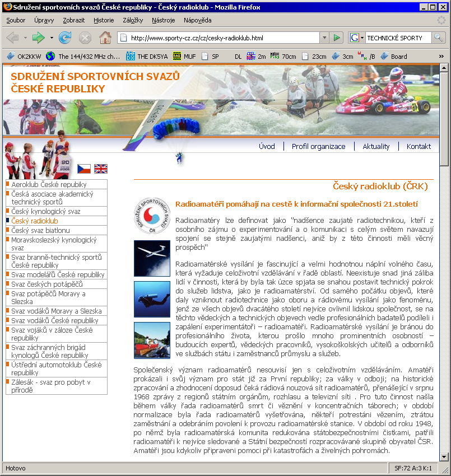Open the address bar history dropdown
451x476 pixels.
[x=324, y=38]
